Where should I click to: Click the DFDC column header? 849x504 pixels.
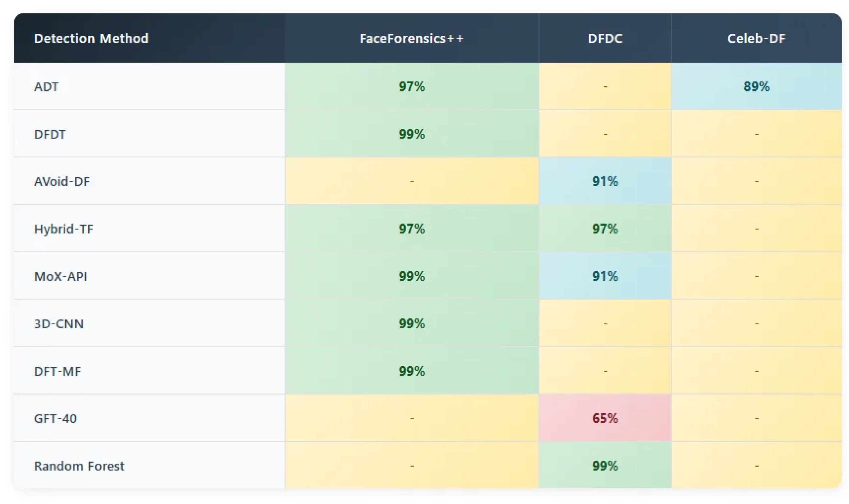click(605, 38)
